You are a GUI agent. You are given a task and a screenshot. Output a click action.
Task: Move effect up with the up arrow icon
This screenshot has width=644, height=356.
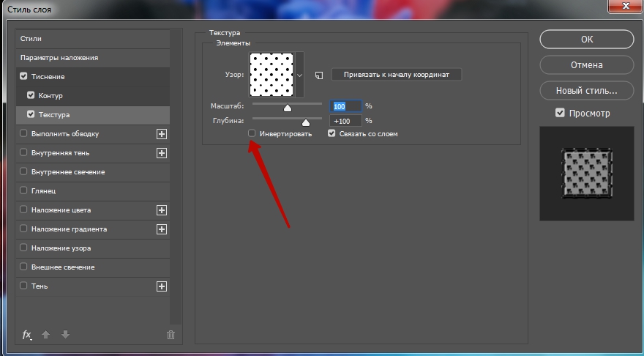tap(45, 335)
